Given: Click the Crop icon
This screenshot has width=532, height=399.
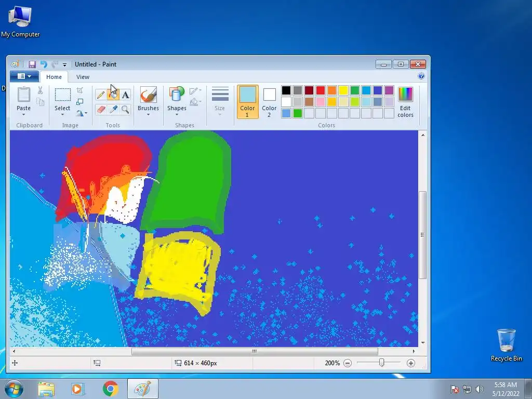Looking at the screenshot, I should [x=79, y=90].
